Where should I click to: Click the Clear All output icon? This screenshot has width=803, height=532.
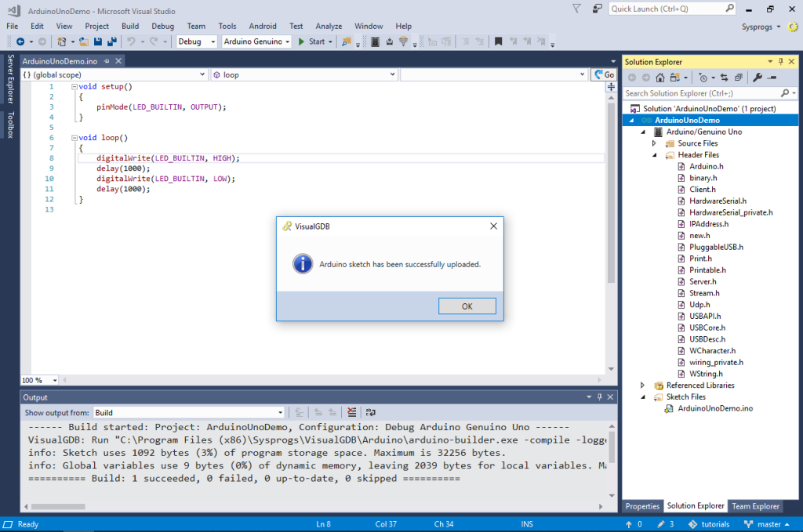351,412
